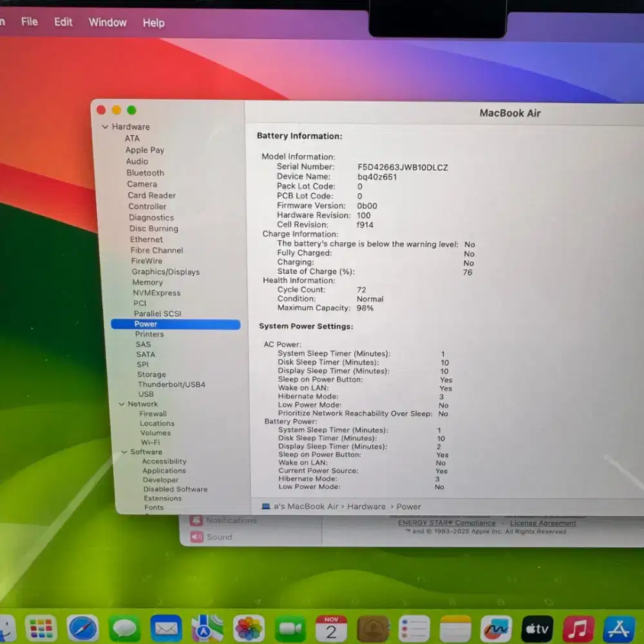644x644 pixels.
Task: Open Mail from the Dock
Action: pyautogui.click(x=166, y=627)
